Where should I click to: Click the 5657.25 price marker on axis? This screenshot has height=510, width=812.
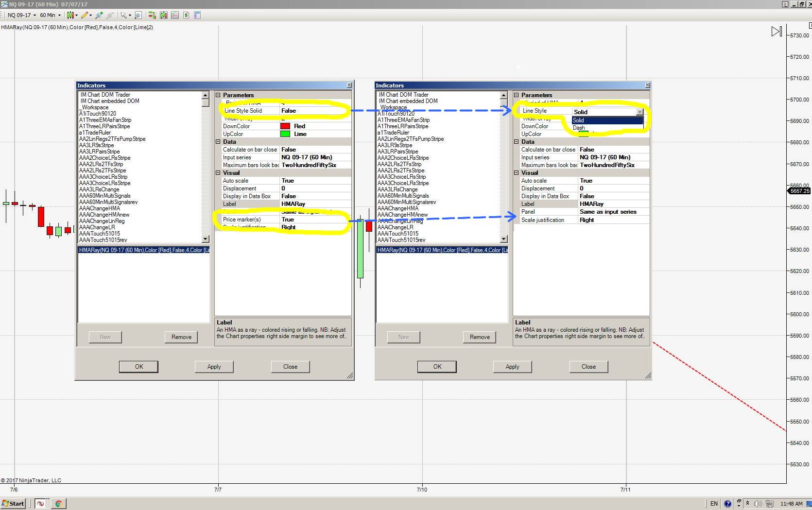(799, 191)
